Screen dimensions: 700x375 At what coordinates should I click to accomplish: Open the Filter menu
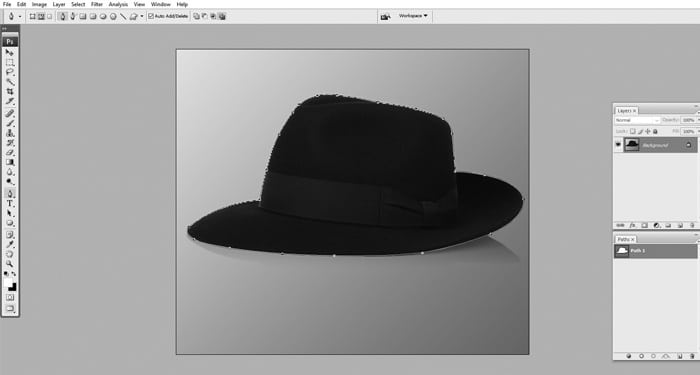[x=97, y=4]
